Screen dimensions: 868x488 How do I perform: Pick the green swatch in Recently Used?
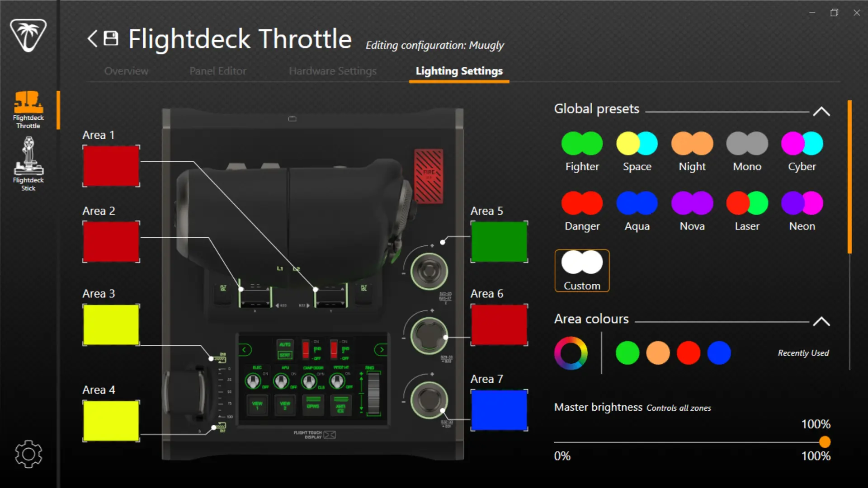[x=627, y=353]
